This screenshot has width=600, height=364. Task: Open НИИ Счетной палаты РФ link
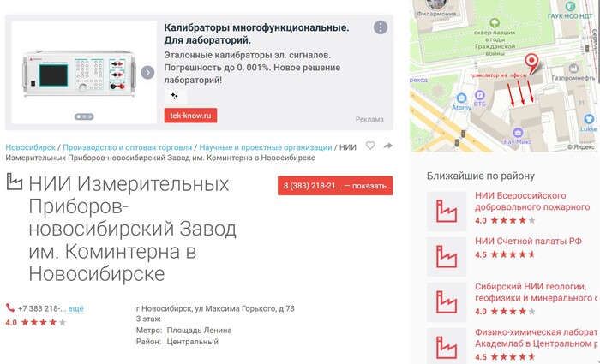point(529,242)
